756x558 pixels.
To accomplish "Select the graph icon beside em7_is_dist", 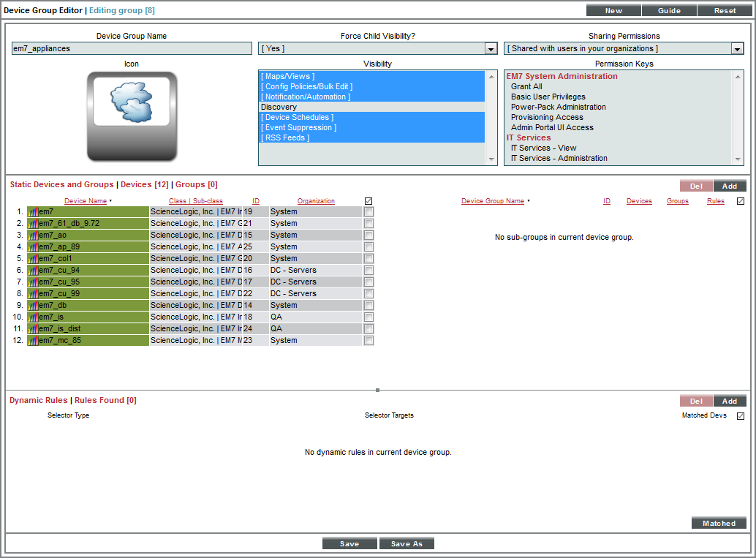I will [33, 328].
